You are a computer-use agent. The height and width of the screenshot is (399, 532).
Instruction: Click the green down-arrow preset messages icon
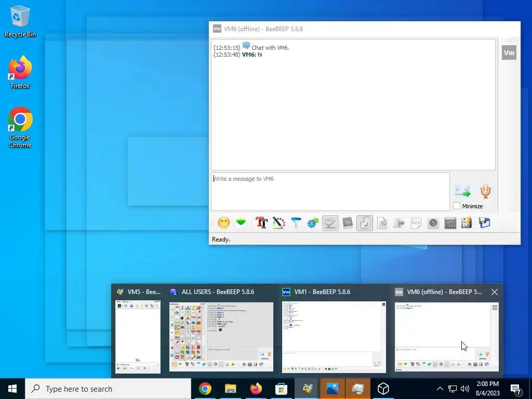pos(241,223)
